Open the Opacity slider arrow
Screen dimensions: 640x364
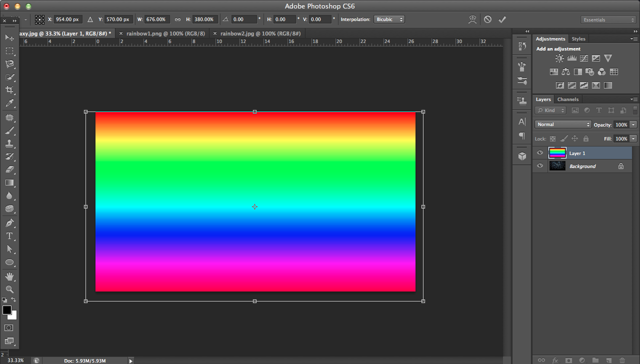(x=633, y=124)
